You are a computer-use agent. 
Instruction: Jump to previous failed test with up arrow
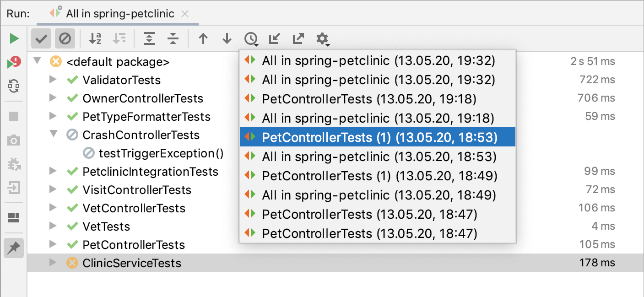[x=203, y=39]
